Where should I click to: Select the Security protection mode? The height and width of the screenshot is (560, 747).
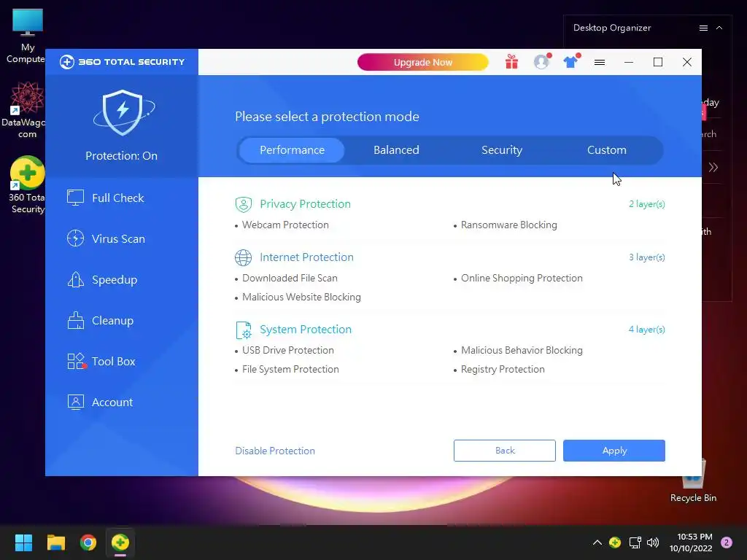[x=502, y=150]
